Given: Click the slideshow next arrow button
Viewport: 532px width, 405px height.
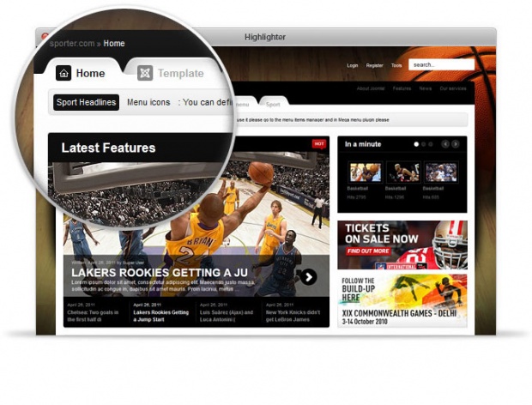Looking at the screenshot, I should click(x=309, y=277).
